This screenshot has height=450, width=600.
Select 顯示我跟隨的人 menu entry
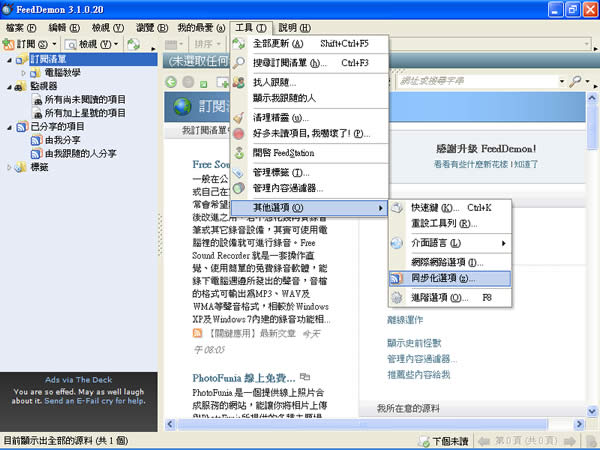310,98
